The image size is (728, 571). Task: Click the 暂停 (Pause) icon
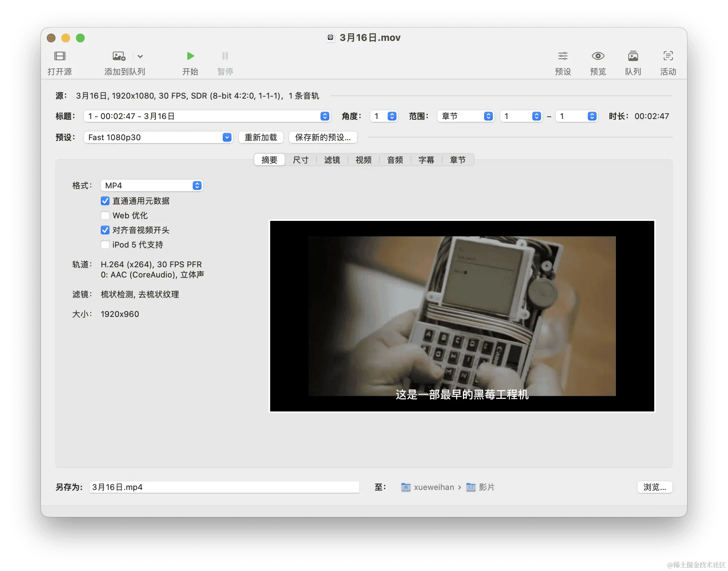225,55
